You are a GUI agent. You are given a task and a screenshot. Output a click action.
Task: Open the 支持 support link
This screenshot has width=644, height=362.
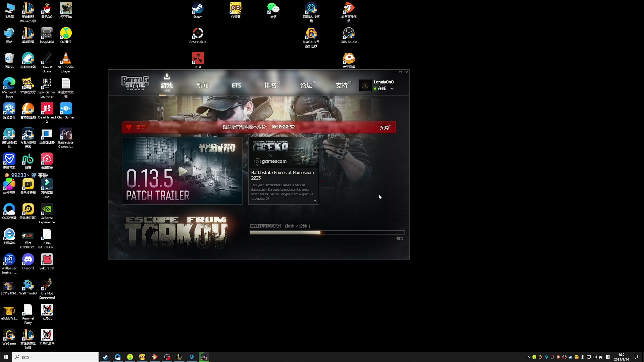pyautogui.click(x=342, y=85)
